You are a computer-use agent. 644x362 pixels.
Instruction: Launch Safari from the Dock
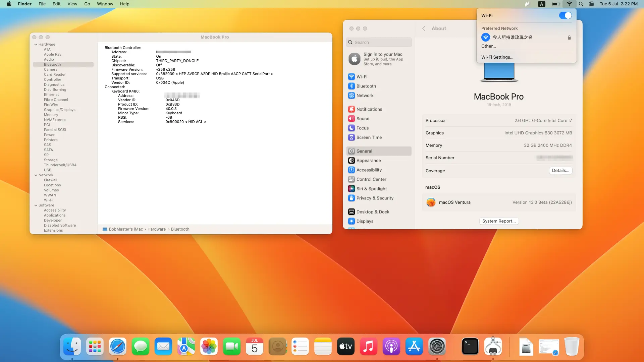pyautogui.click(x=118, y=346)
